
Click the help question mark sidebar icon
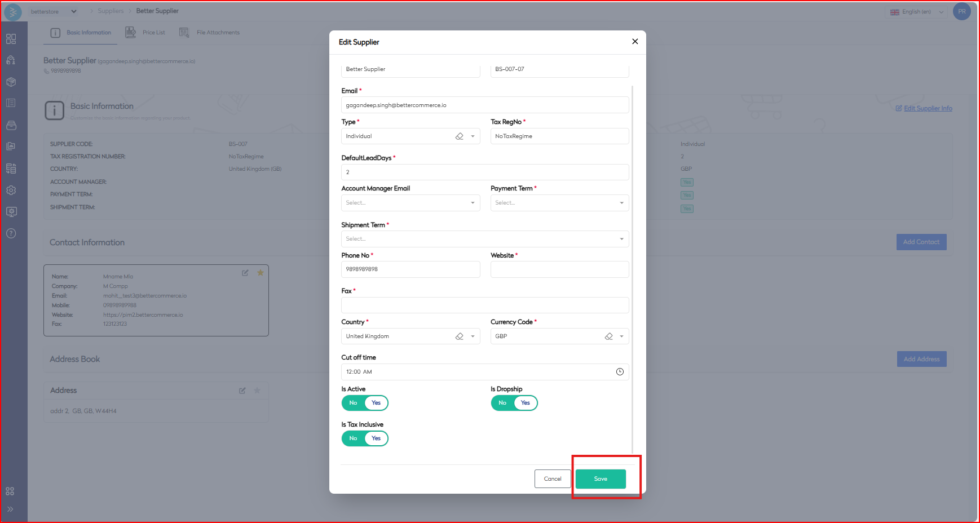pyautogui.click(x=11, y=233)
